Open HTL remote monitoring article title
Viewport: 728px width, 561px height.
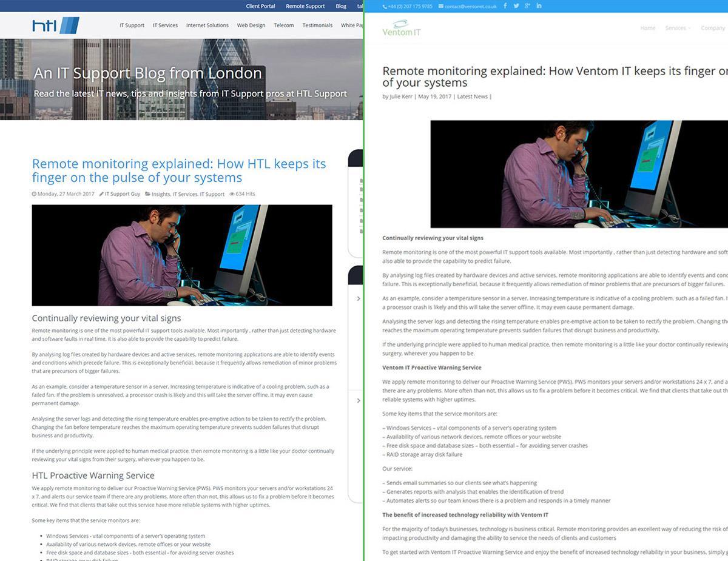178,170
